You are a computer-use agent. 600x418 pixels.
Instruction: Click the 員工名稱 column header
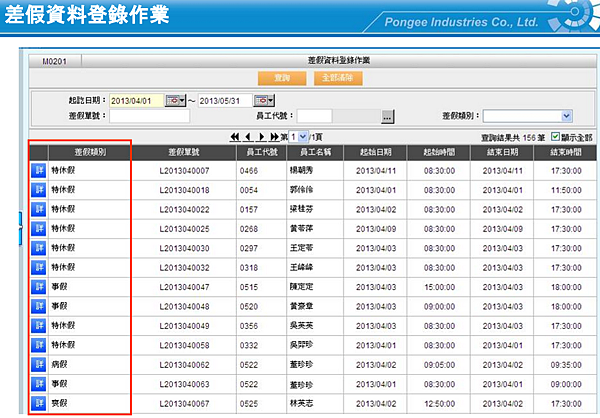coord(315,152)
